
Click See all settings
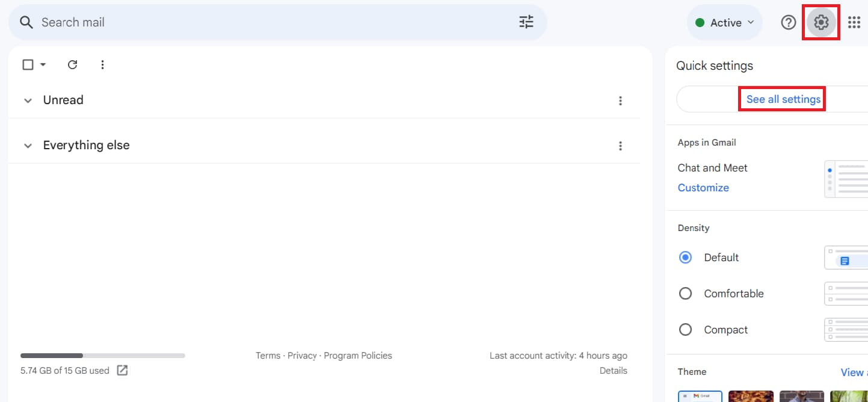point(783,99)
